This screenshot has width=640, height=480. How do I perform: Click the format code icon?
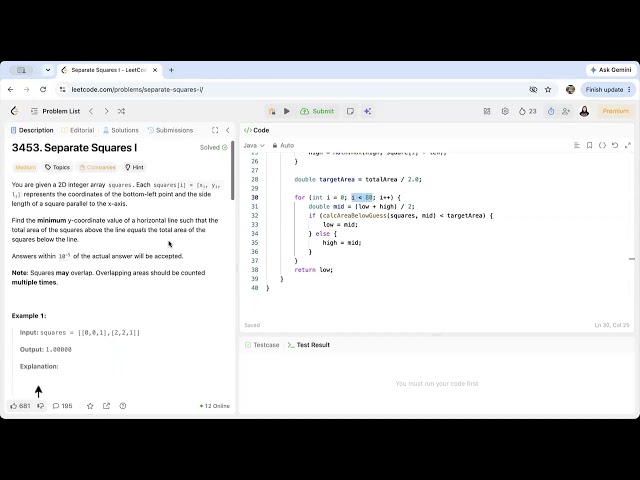click(x=577, y=145)
